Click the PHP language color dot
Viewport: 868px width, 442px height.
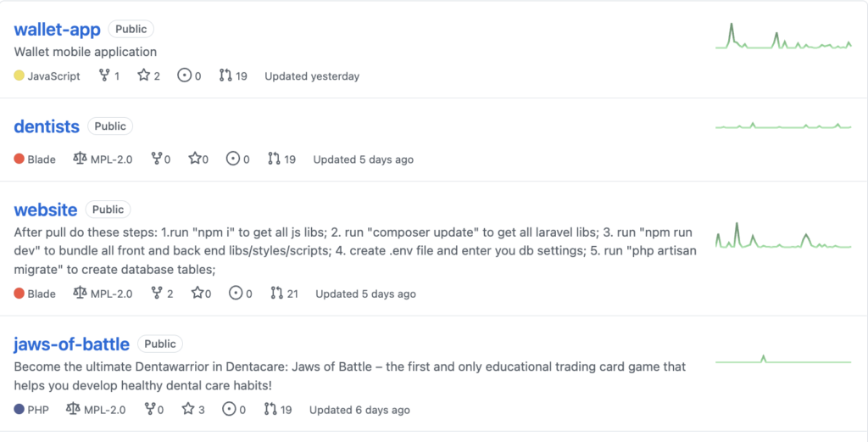19,409
